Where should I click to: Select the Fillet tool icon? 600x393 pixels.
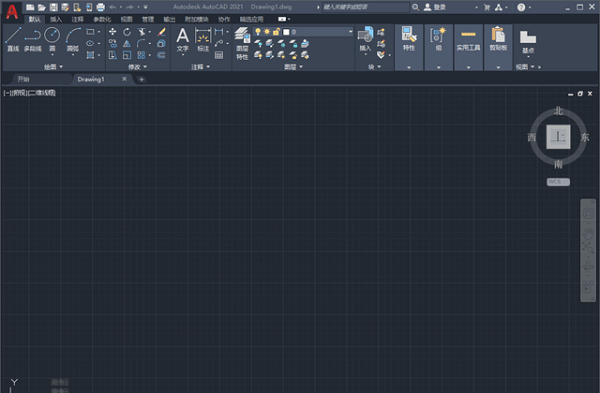(141, 43)
